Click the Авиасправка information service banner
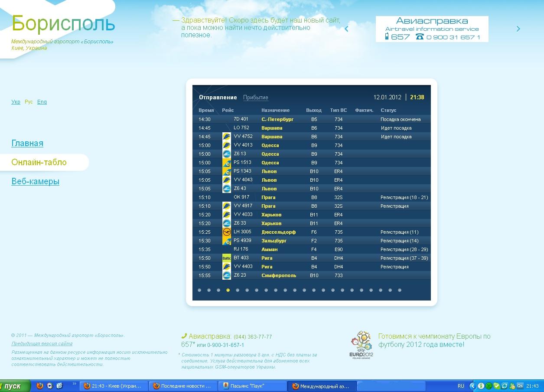The width and height of the screenshot is (544, 392). click(x=432, y=29)
